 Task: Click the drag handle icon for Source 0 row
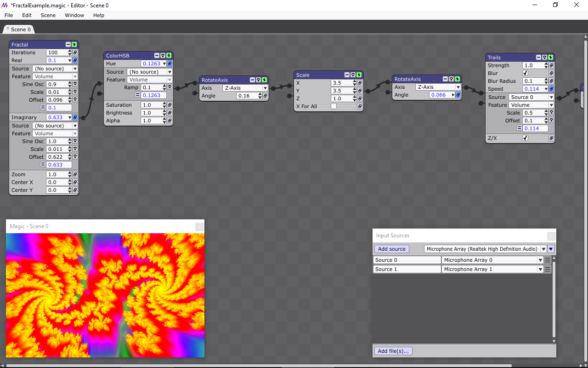(x=548, y=260)
